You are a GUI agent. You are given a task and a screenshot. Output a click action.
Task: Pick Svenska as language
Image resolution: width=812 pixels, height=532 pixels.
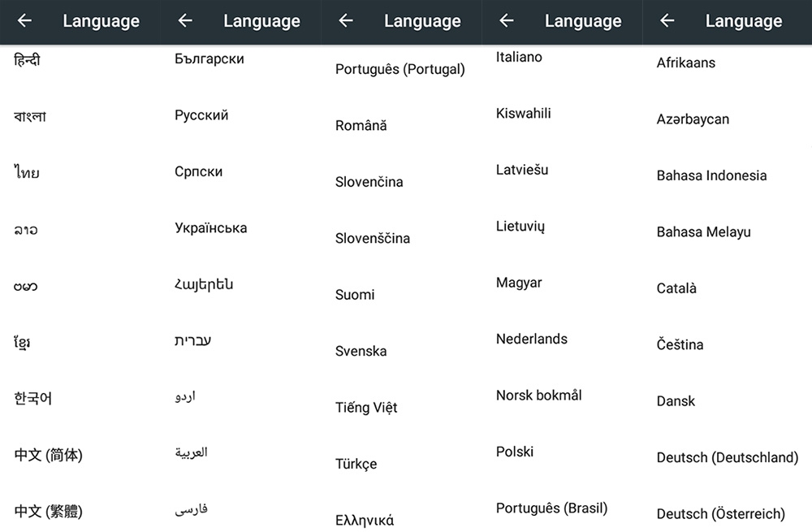pyautogui.click(x=361, y=351)
